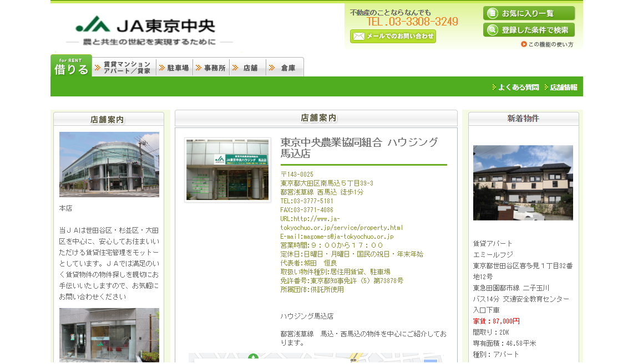Click the green marker on the map
This screenshot has width=643, height=364.
click(253, 357)
